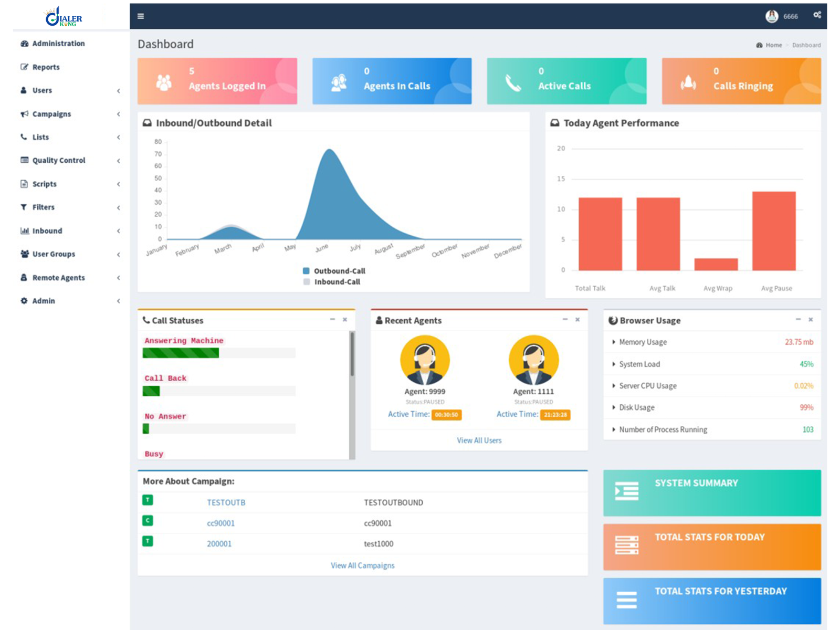Image resolution: width=840 pixels, height=630 pixels.
Task: Navigate to the Home breadcrumb tab
Action: click(x=773, y=45)
